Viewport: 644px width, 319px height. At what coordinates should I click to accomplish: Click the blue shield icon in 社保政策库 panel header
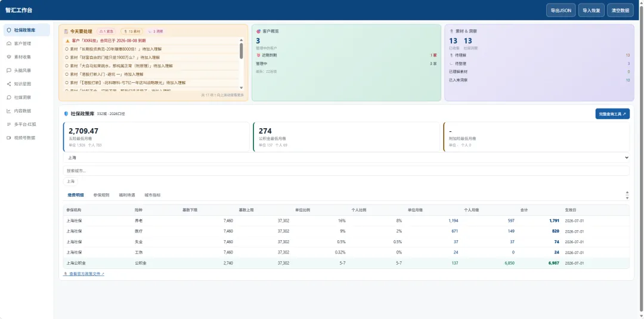66,114
